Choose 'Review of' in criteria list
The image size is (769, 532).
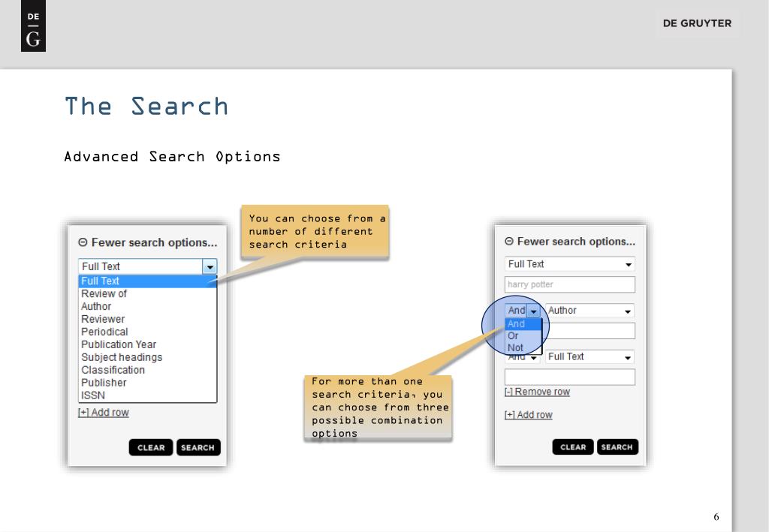pos(147,294)
